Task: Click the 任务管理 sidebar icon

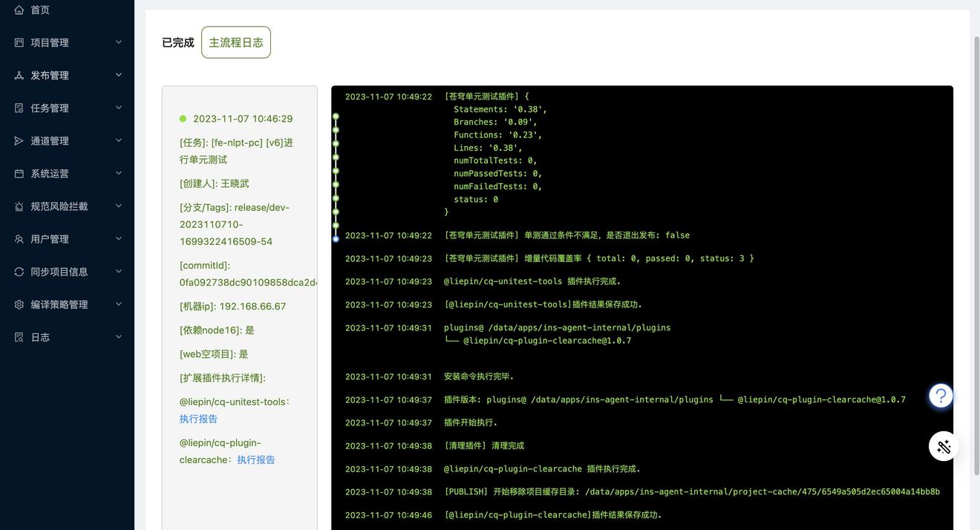Action: pyautogui.click(x=19, y=108)
